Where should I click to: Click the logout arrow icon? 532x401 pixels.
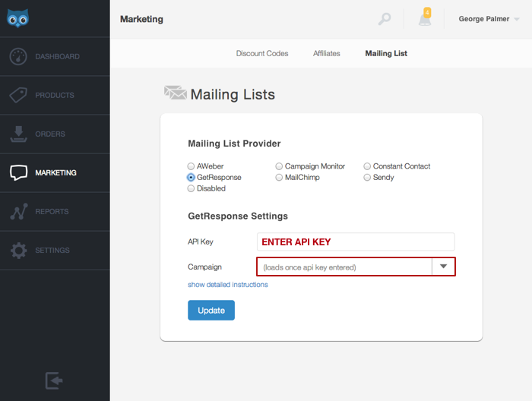click(54, 380)
